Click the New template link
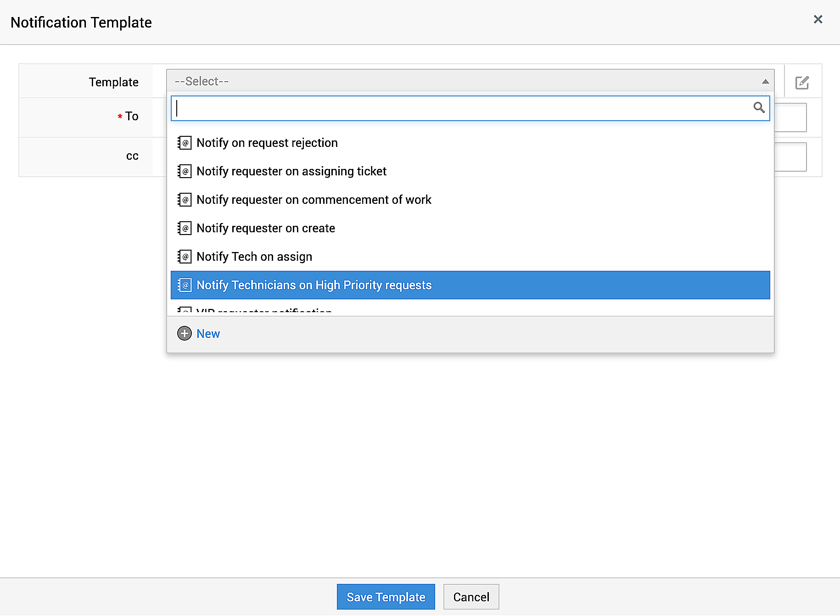Image resolution: width=840 pixels, height=616 pixels. 208,334
